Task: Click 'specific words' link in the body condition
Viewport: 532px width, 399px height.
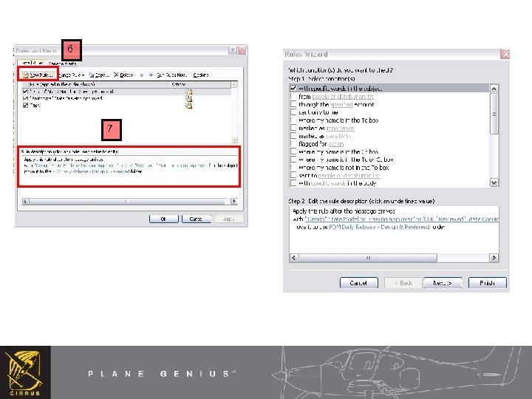Action: pyautogui.click(x=328, y=183)
